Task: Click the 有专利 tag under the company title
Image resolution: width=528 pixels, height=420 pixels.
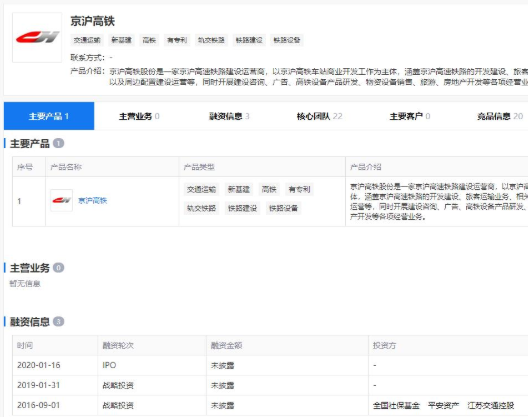Action: tap(177, 40)
